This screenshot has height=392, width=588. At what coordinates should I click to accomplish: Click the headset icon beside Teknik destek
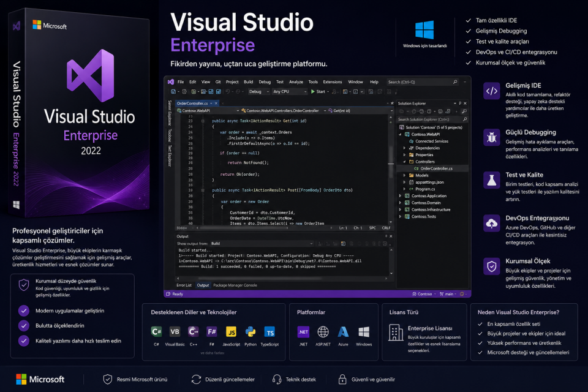[277, 379]
